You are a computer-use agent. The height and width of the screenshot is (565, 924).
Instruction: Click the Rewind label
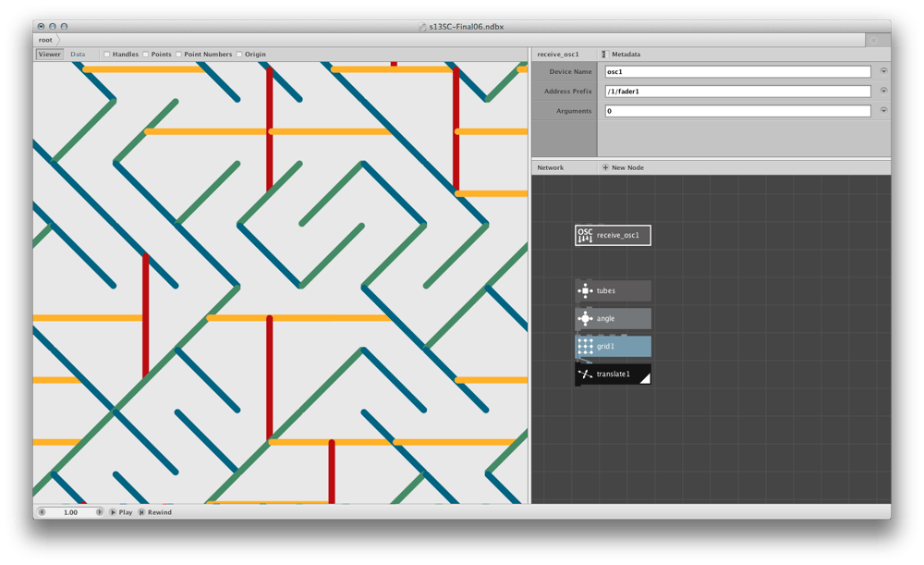(x=160, y=512)
